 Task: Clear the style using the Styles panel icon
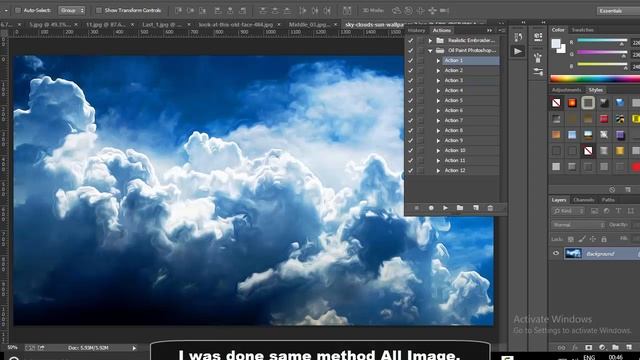[612, 190]
